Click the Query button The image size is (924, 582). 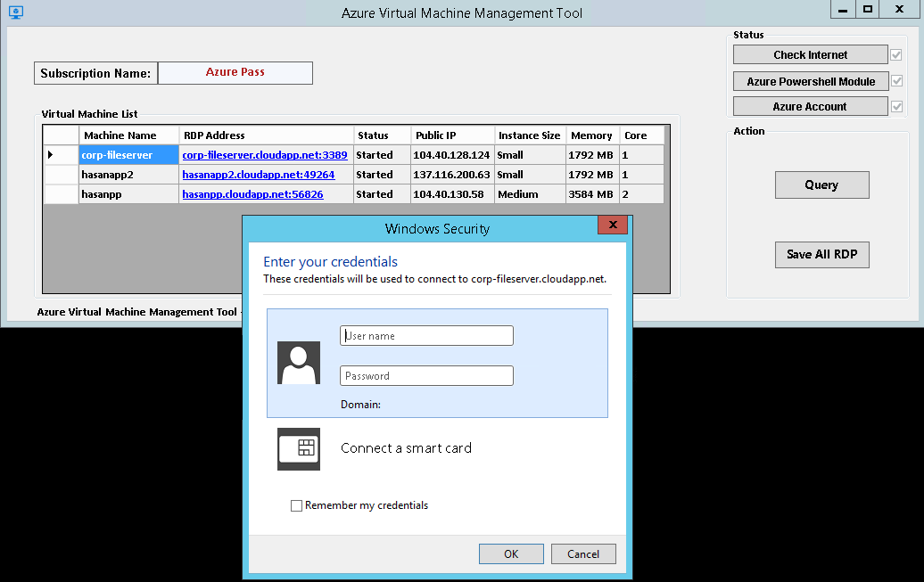pyautogui.click(x=821, y=185)
